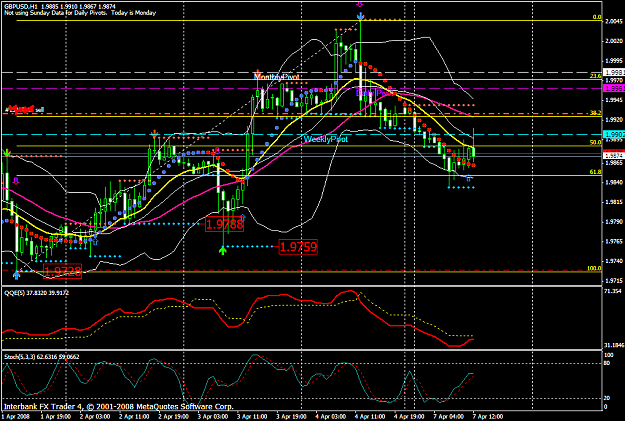Viewport: 625px width, 421px height.
Task: Select the 50.0 Fibonacci level label
Action: [x=596, y=142]
